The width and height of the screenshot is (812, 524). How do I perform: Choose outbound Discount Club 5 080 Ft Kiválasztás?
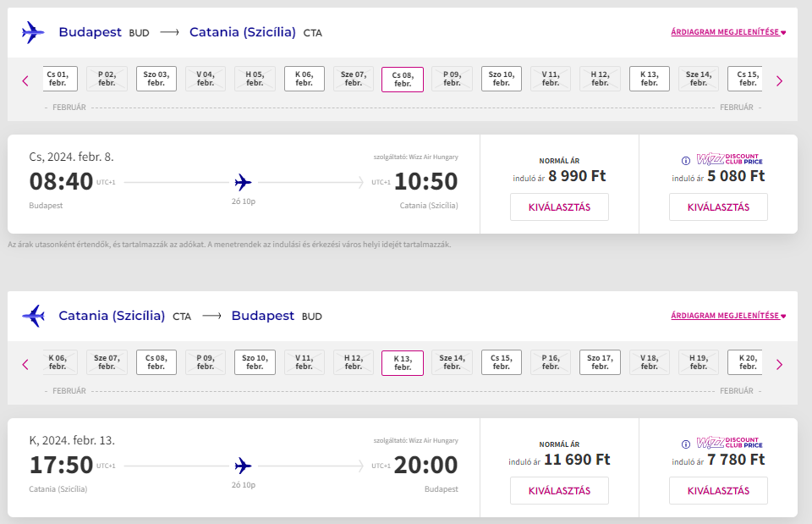[x=718, y=207]
